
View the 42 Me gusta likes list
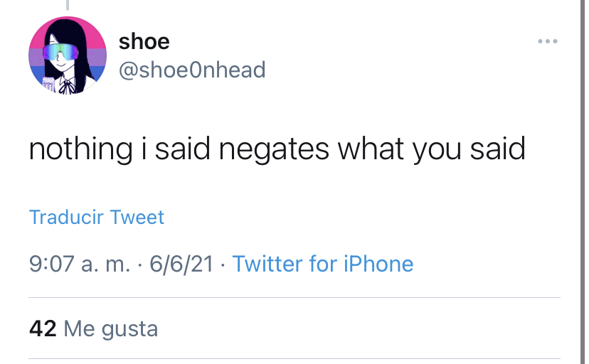[x=93, y=328]
